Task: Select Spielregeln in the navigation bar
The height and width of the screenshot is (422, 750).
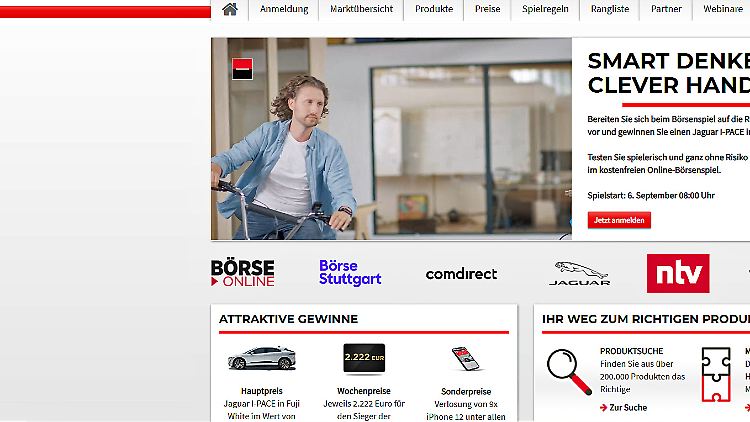Action: [x=545, y=9]
